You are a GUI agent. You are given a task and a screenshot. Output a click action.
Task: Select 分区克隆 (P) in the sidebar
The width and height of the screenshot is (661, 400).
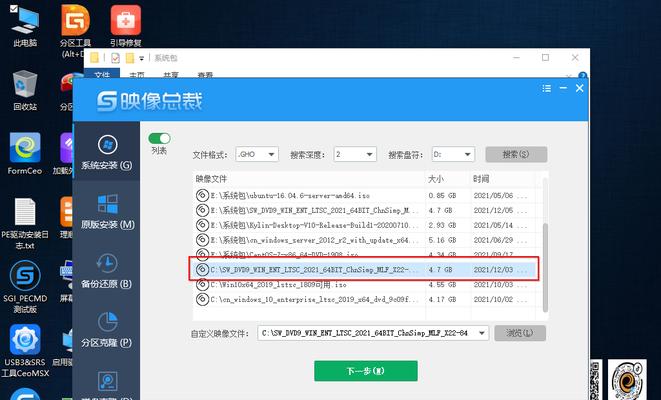[107, 330]
